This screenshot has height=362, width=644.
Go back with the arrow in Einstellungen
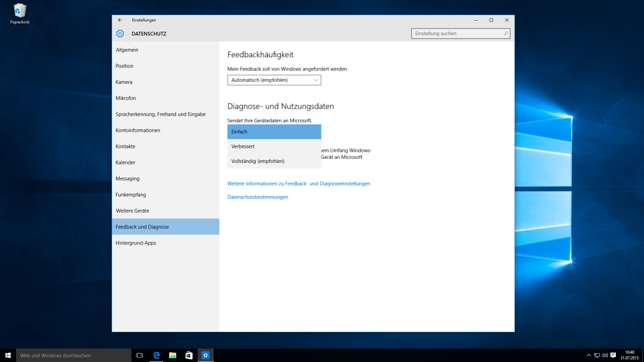click(120, 20)
